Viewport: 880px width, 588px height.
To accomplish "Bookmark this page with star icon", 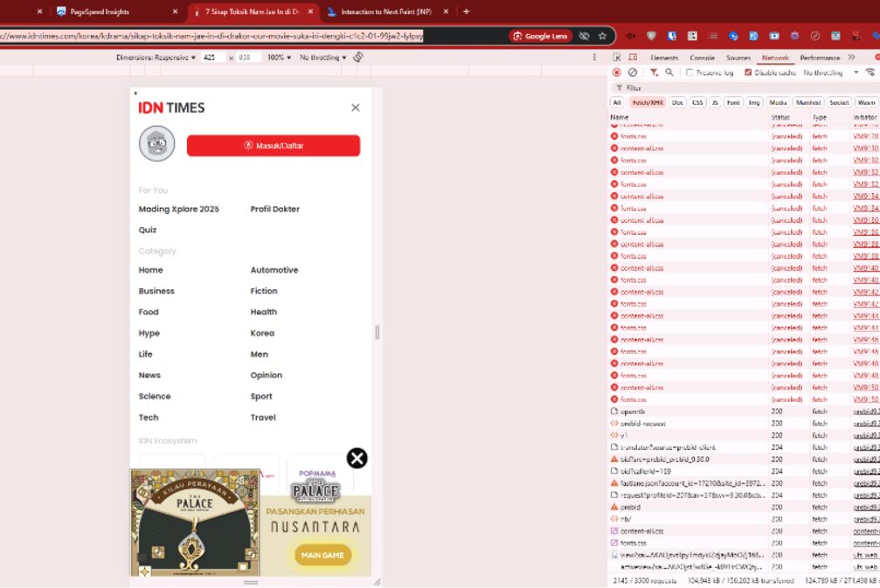I will coord(602,36).
